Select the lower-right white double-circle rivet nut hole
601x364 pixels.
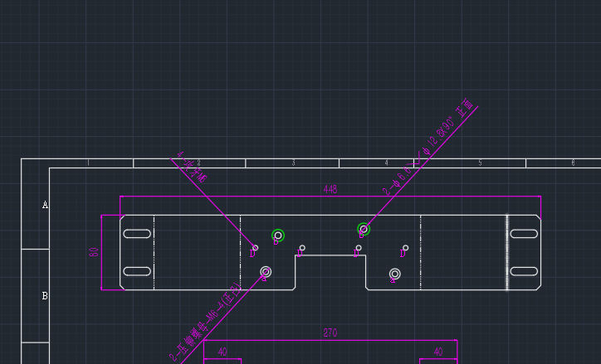tap(395, 274)
